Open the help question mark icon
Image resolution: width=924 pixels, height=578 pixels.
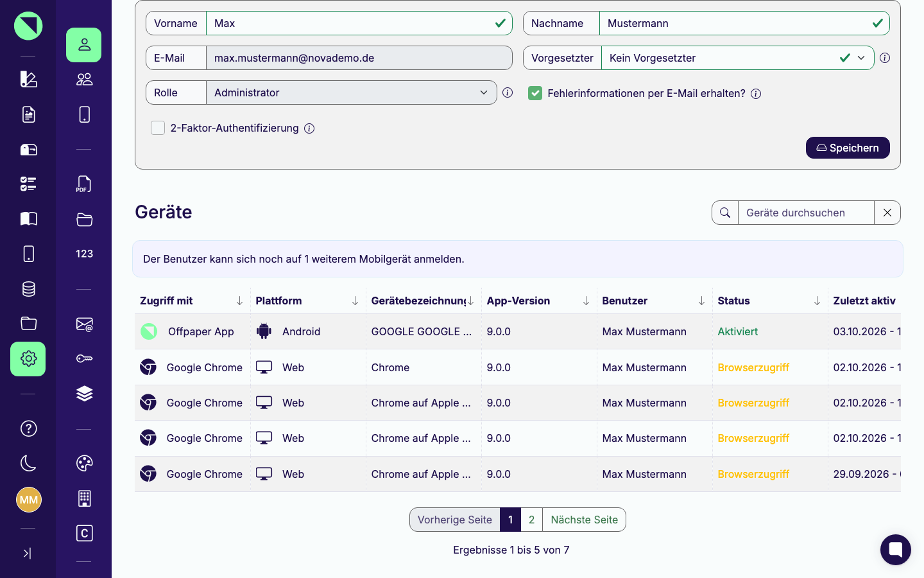[x=28, y=428]
